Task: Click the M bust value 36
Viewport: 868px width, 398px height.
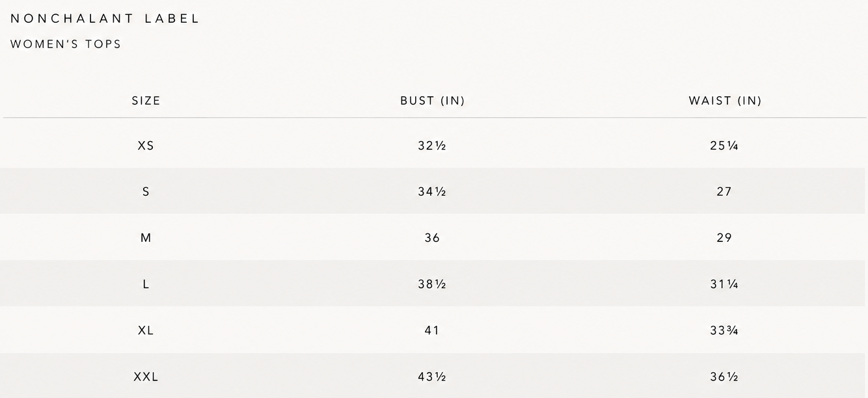Action: [432, 238]
